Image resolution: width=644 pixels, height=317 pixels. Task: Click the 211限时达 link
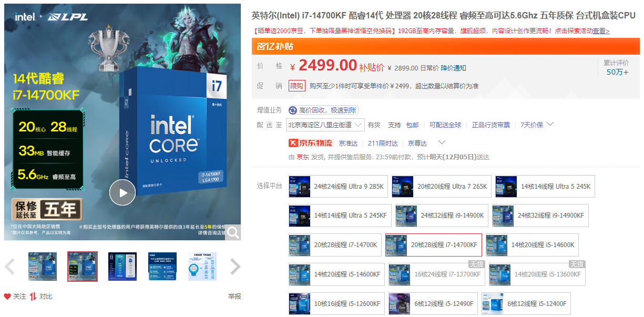click(x=383, y=143)
